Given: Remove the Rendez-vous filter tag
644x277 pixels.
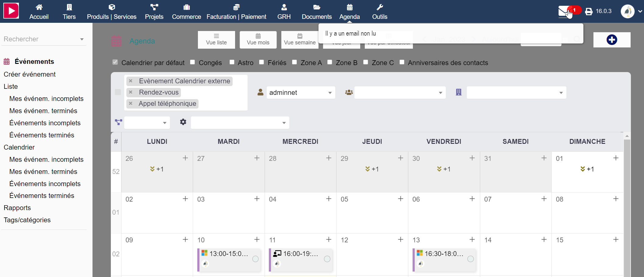Looking at the screenshot, I should coord(131,92).
